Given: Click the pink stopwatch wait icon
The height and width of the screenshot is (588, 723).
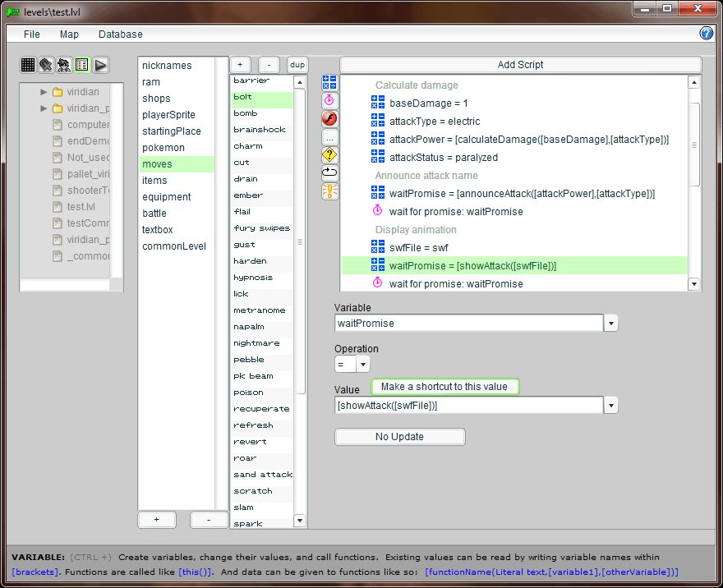Looking at the screenshot, I should click(329, 100).
